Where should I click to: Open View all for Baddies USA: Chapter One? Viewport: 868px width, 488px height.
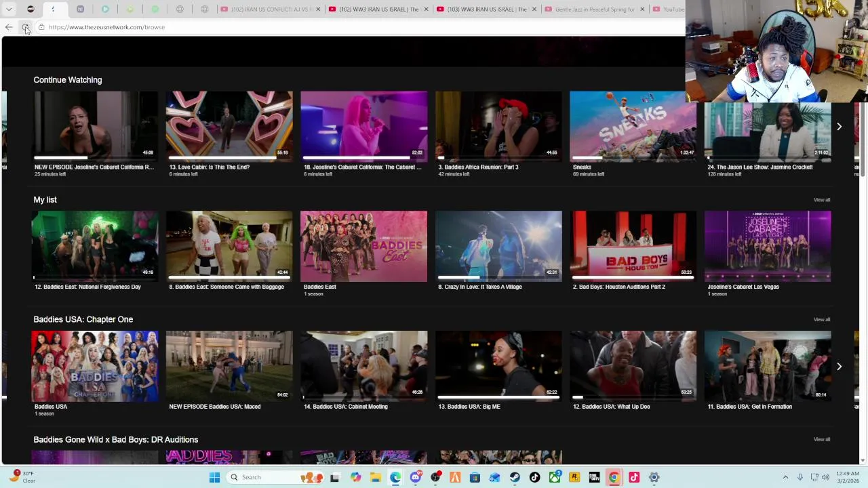821,319
